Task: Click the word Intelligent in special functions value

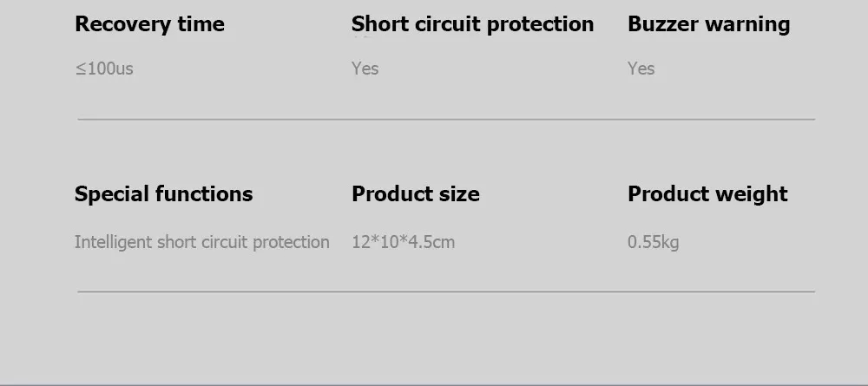Action: 113,242
